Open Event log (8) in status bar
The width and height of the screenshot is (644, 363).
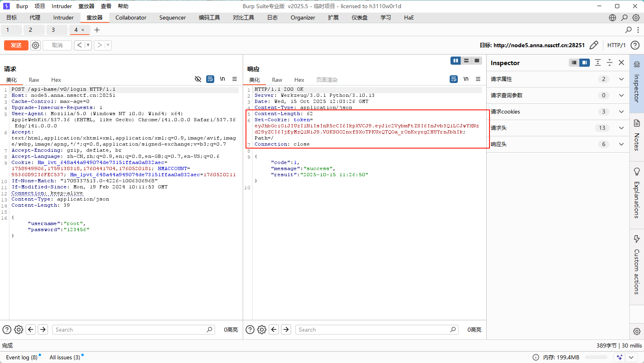22,357
